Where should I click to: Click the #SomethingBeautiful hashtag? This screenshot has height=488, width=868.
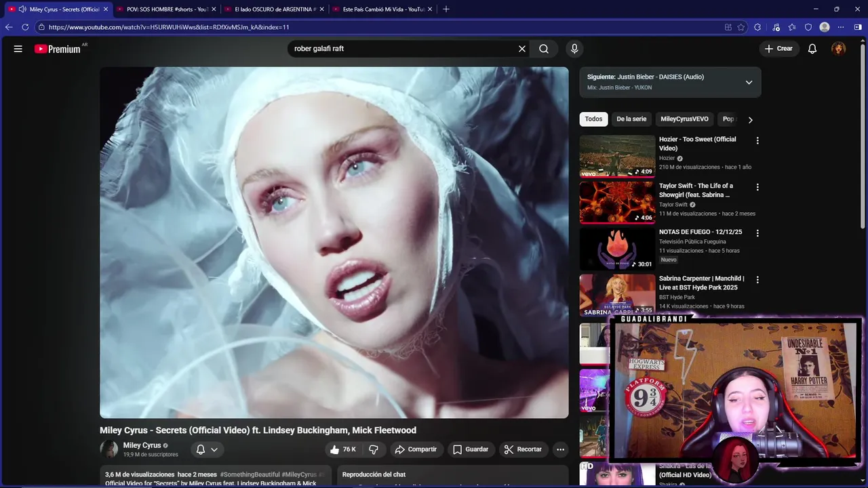250,474
